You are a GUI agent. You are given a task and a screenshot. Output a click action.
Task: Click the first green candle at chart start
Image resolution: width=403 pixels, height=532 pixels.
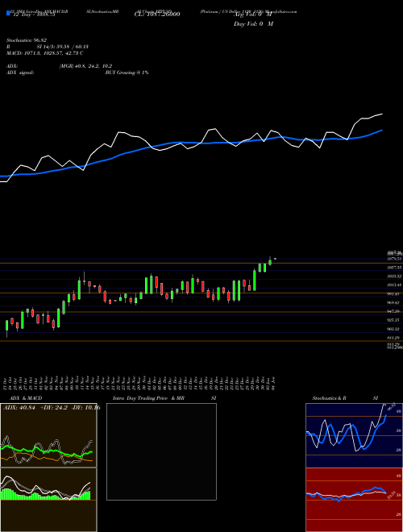(x=6, y=326)
